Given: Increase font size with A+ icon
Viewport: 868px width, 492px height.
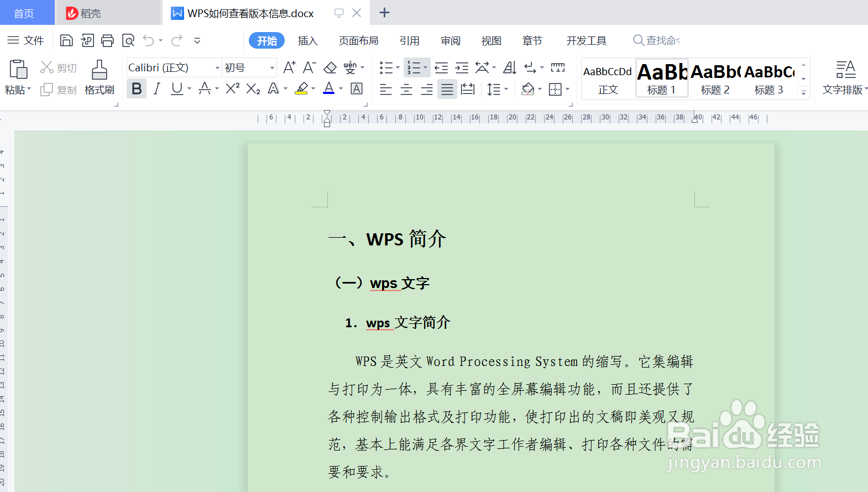Looking at the screenshot, I should pyautogui.click(x=289, y=67).
